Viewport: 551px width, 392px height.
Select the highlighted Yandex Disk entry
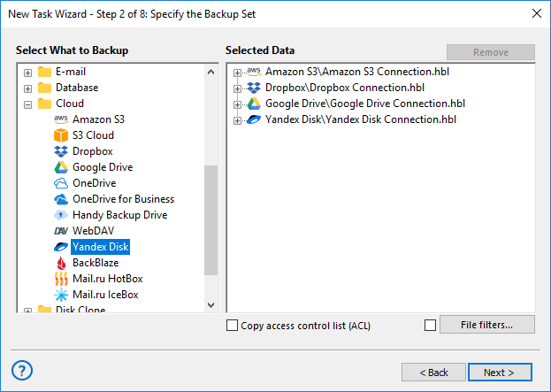[x=101, y=247]
